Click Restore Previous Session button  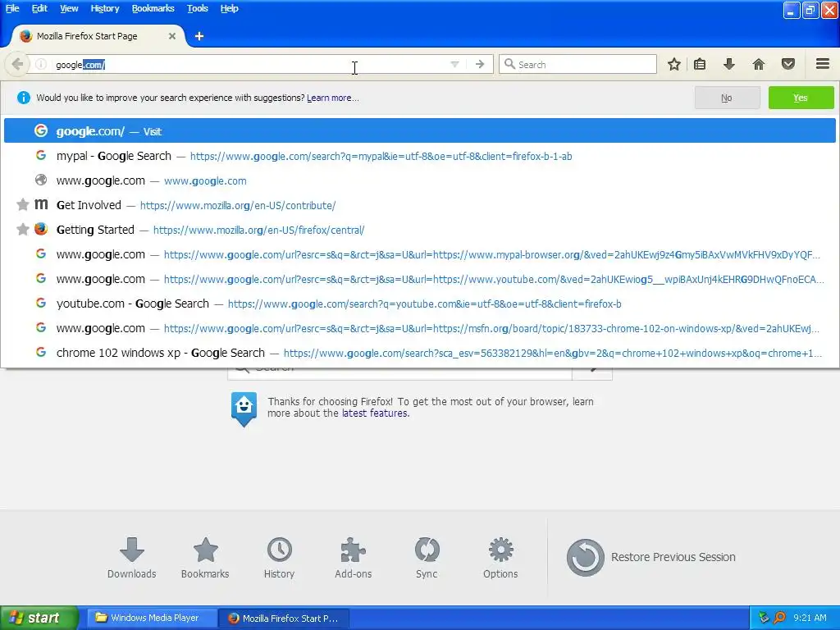click(651, 557)
